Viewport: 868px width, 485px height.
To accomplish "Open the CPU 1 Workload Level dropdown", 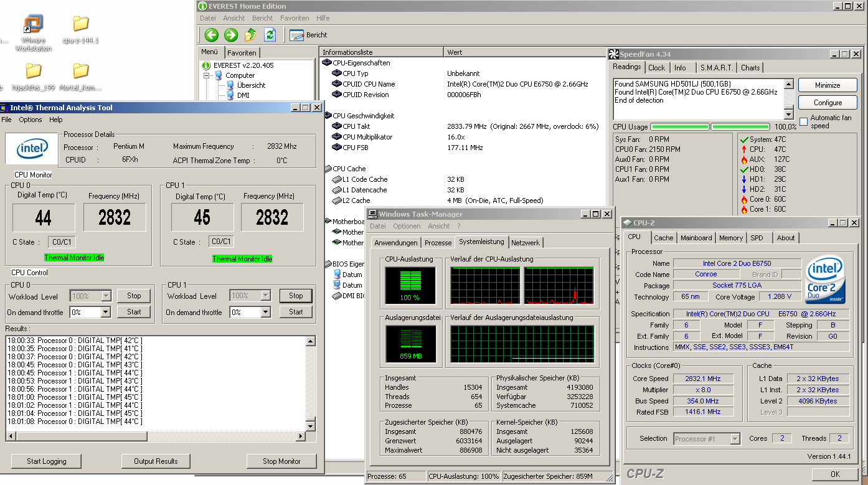I will [266, 296].
